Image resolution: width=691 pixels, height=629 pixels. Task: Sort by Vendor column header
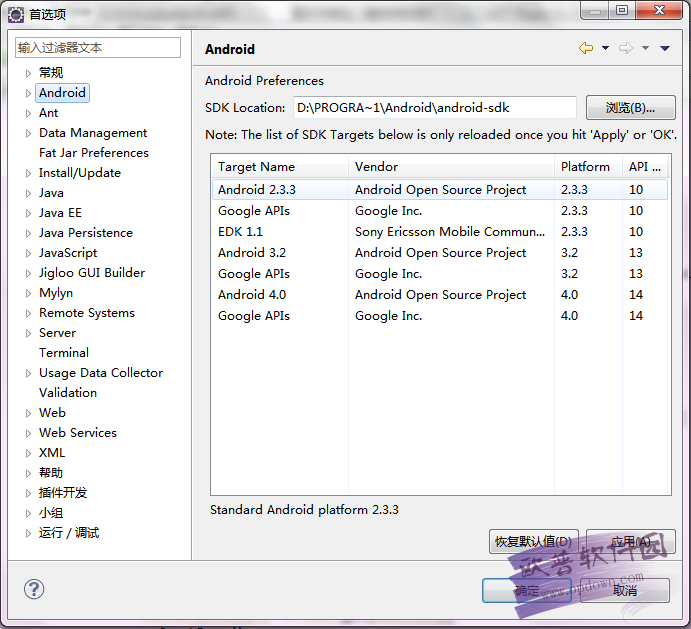point(451,167)
